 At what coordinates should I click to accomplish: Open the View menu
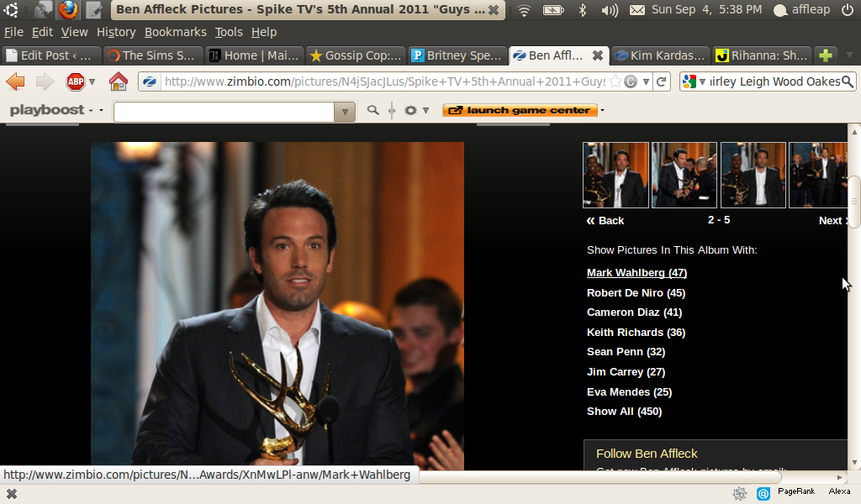[x=74, y=33]
